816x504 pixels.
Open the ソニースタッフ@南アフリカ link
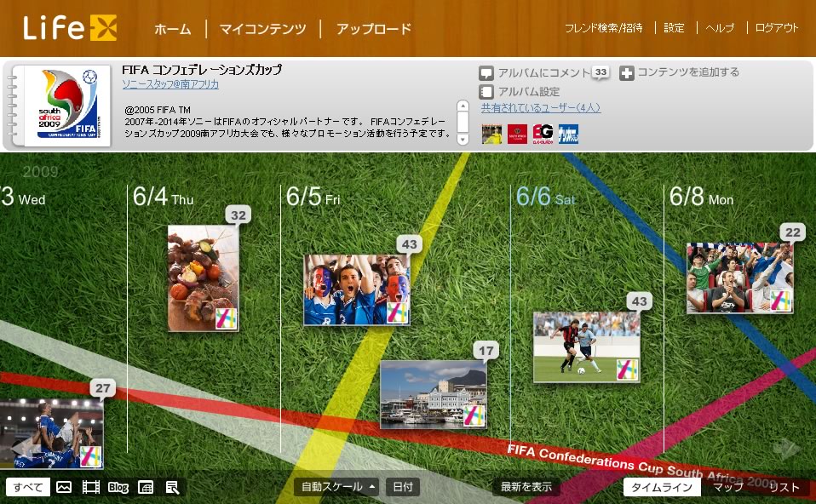click(x=170, y=83)
